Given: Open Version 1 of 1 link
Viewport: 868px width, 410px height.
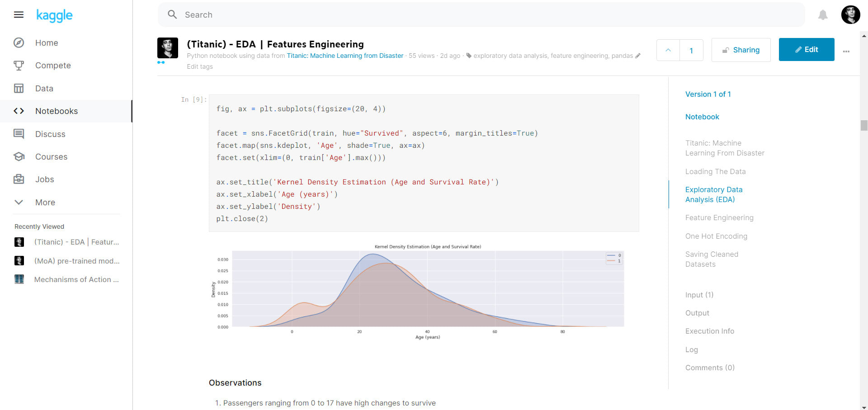Looking at the screenshot, I should (708, 94).
